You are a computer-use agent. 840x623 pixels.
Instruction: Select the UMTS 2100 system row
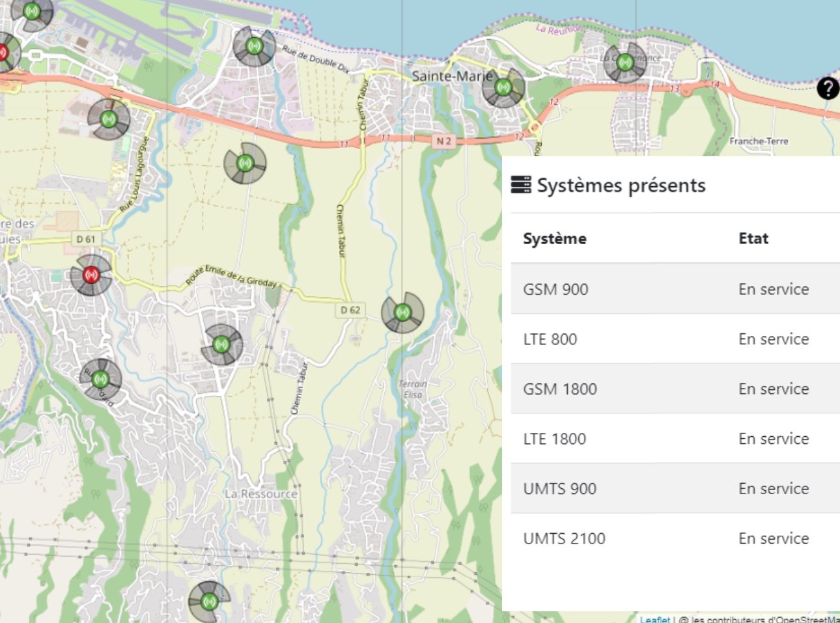tap(675, 538)
